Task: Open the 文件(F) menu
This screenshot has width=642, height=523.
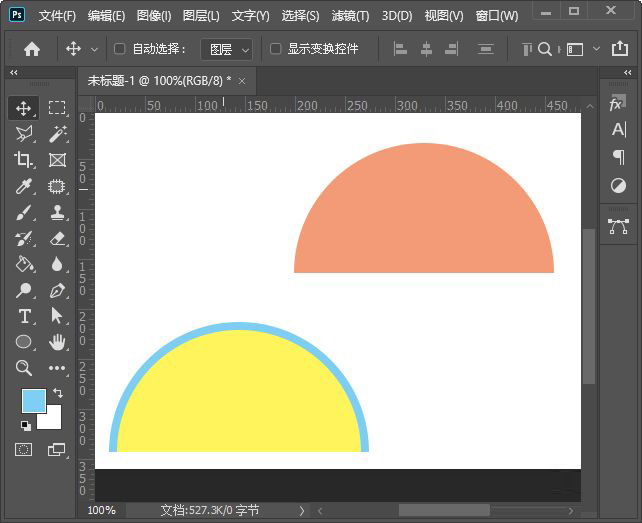Action: (57, 16)
